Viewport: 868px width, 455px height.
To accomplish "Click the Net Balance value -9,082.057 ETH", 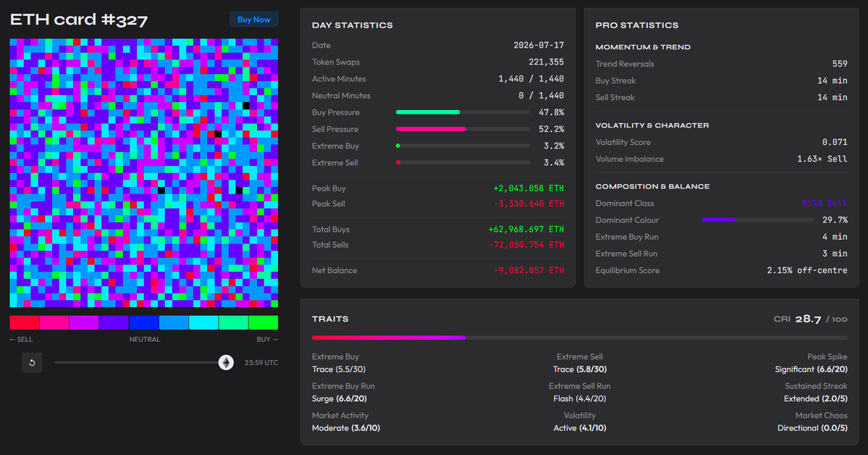I will 528,270.
